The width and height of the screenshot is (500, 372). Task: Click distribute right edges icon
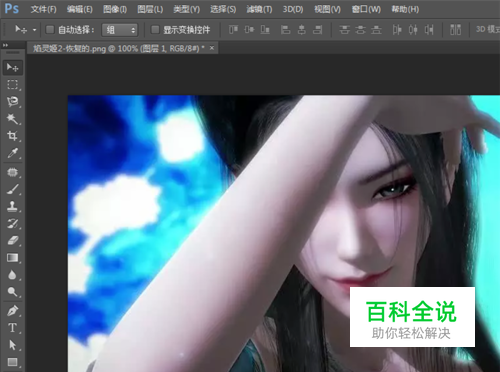(x=429, y=30)
